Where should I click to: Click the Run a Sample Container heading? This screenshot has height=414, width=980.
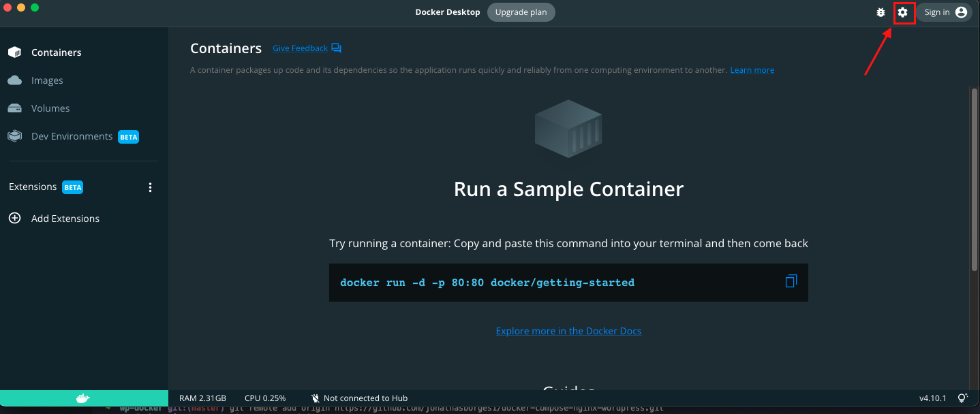568,189
